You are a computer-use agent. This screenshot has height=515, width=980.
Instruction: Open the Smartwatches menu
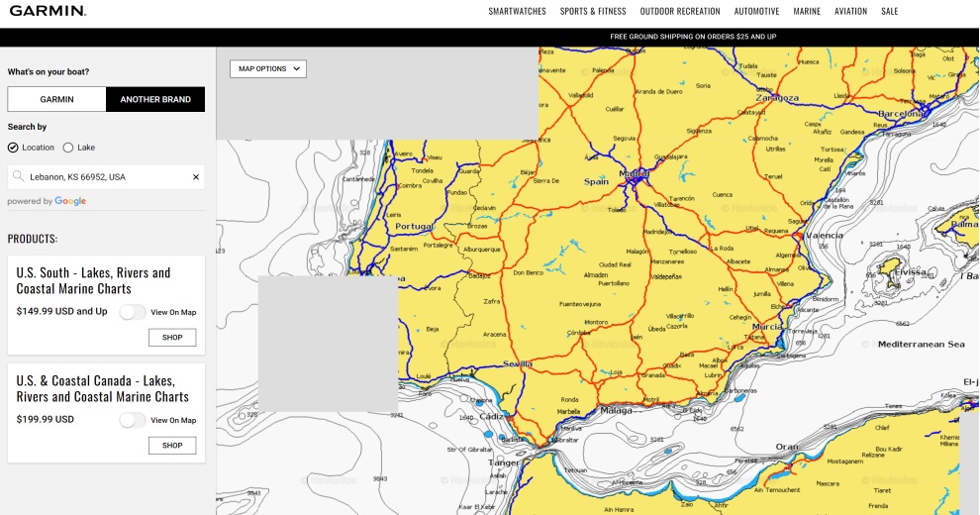coord(518,12)
